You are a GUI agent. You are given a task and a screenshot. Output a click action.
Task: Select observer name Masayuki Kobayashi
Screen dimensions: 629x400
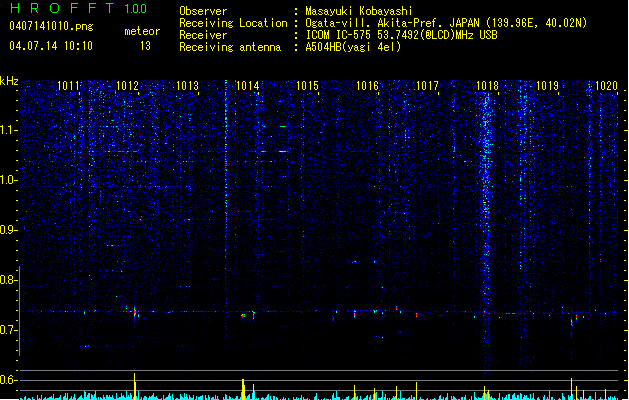tap(359, 11)
